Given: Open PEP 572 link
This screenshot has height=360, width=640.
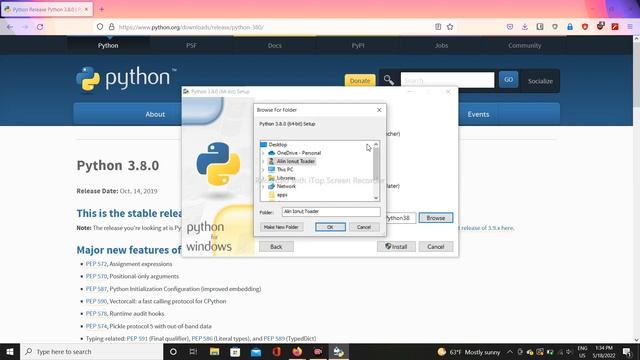Looking at the screenshot, I should tap(96, 264).
